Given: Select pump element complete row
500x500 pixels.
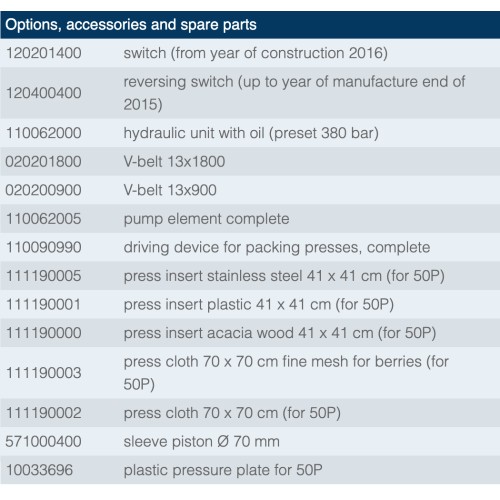Looking at the screenshot, I should click(250, 219).
